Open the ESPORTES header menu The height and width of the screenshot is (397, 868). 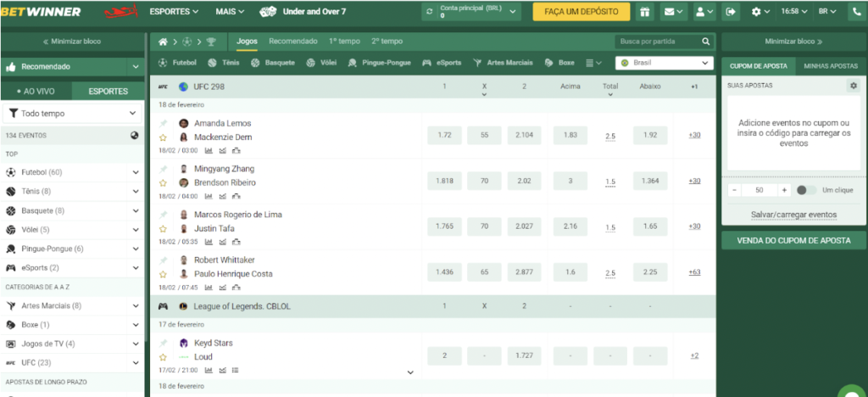tap(175, 11)
